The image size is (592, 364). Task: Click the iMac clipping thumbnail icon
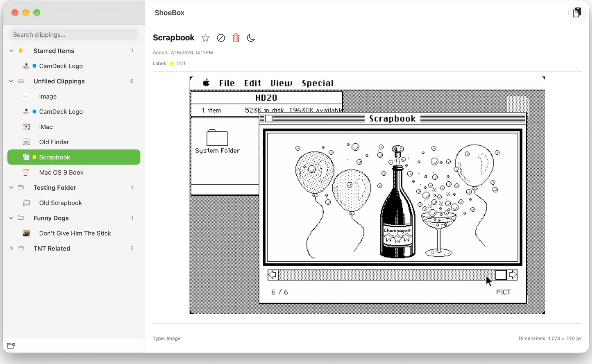[26, 127]
